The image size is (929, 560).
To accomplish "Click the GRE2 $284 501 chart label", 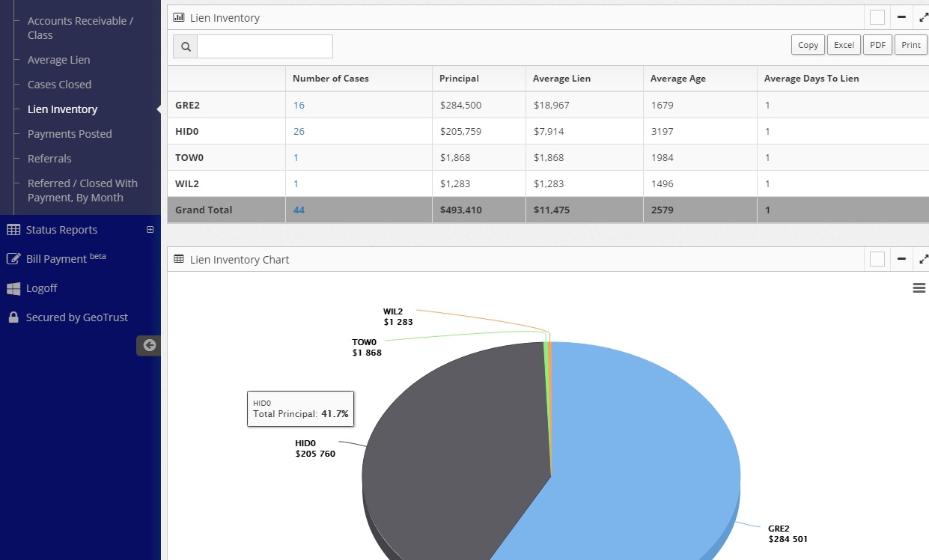I will [788, 534].
